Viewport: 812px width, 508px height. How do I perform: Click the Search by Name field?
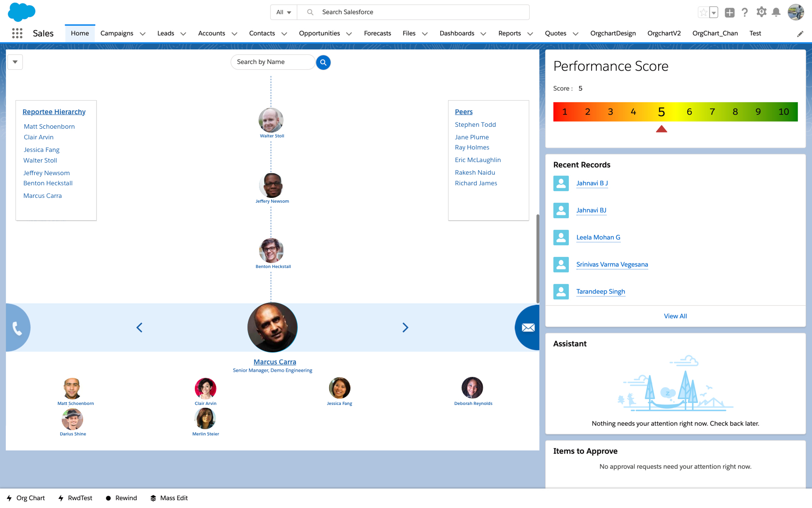[273, 62]
